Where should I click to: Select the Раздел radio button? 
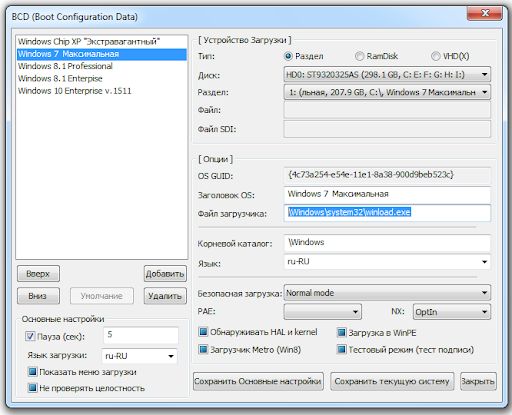(288, 56)
